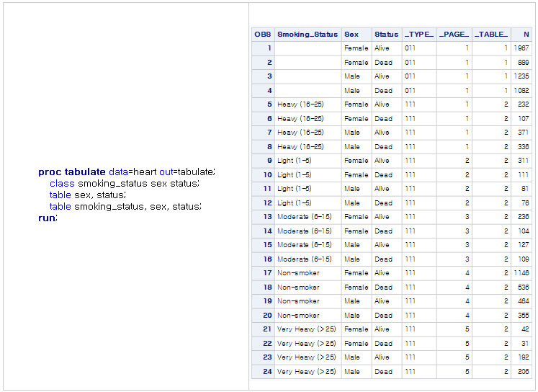Click the _TABLE_ column header
This screenshot has height=392, width=538.
coord(491,35)
